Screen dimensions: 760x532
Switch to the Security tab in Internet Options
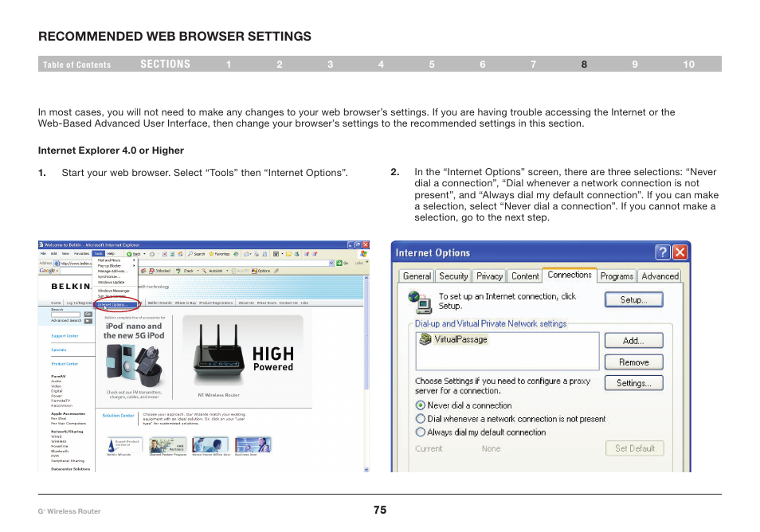[453, 276]
